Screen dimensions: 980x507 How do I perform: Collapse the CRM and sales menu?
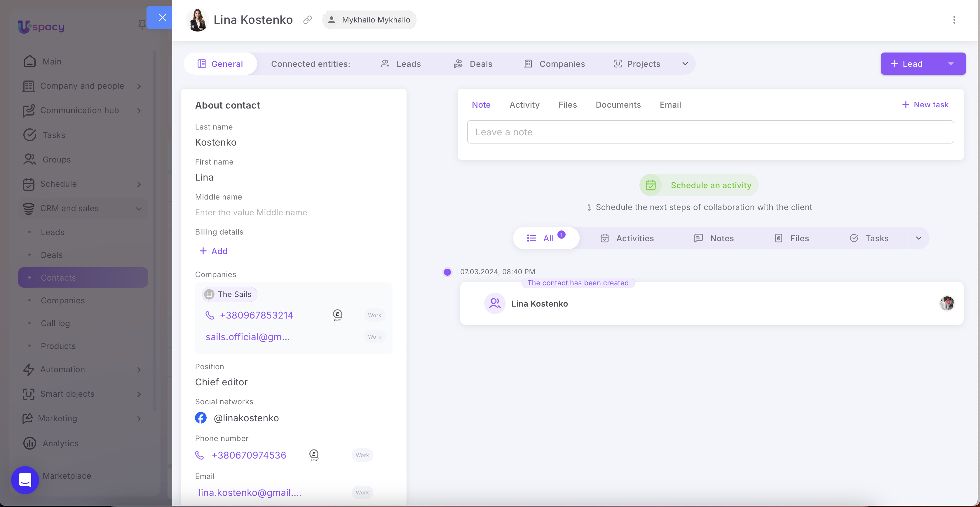pos(139,208)
